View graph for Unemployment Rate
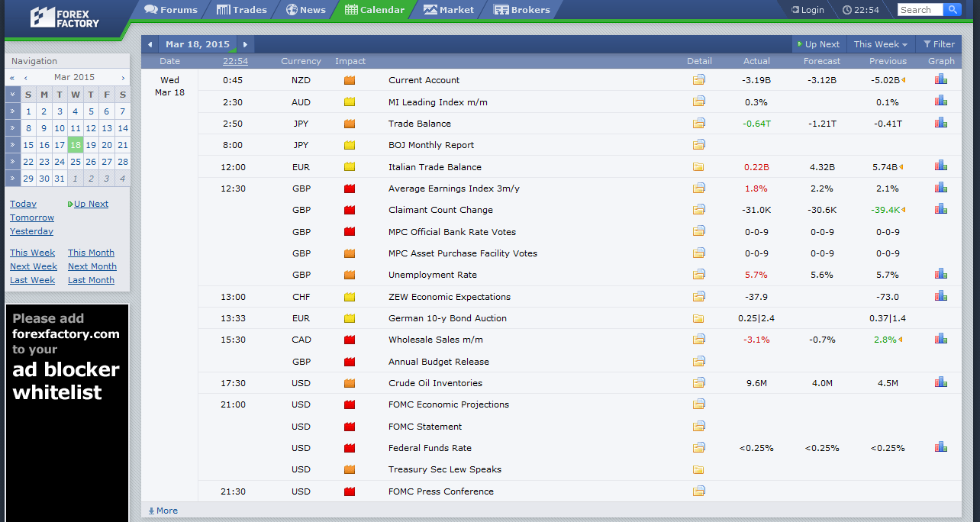 tap(941, 274)
